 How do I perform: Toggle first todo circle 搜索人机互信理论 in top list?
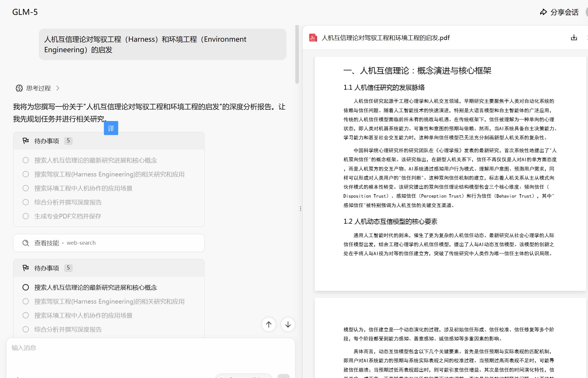(26, 160)
